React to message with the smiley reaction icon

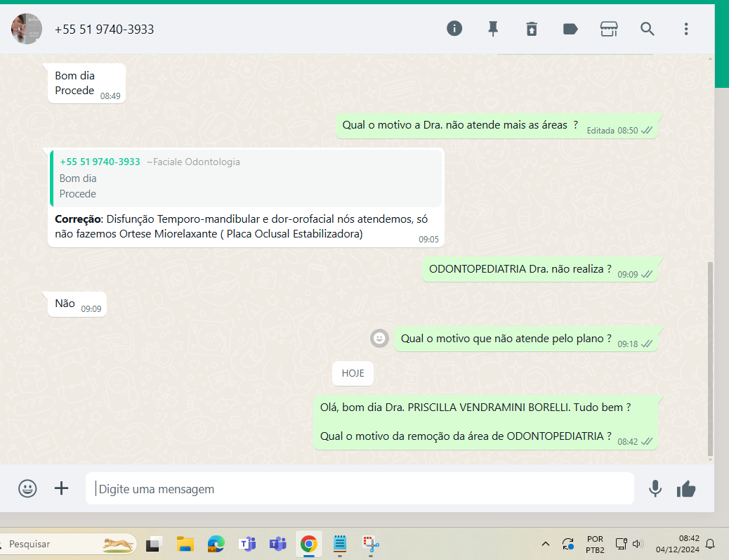coord(379,338)
